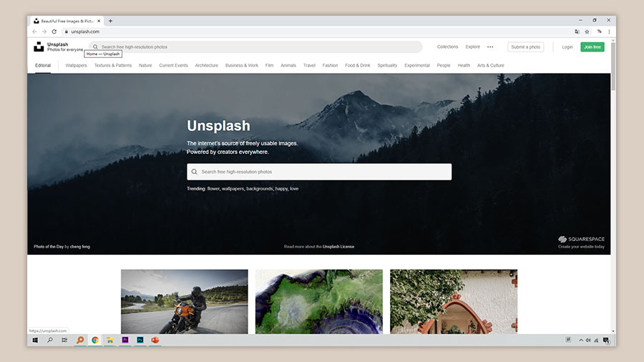Image resolution: width=644 pixels, height=362 pixels.
Task: Open Collections link in header
Action: tap(447, 47)
